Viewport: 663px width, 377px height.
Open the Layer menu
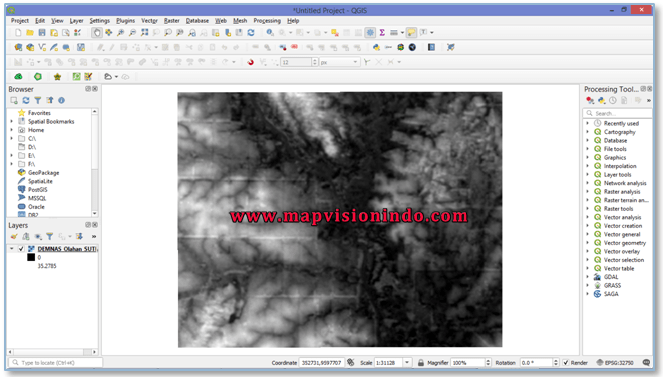pyautogui.click(x=76, y=20)
